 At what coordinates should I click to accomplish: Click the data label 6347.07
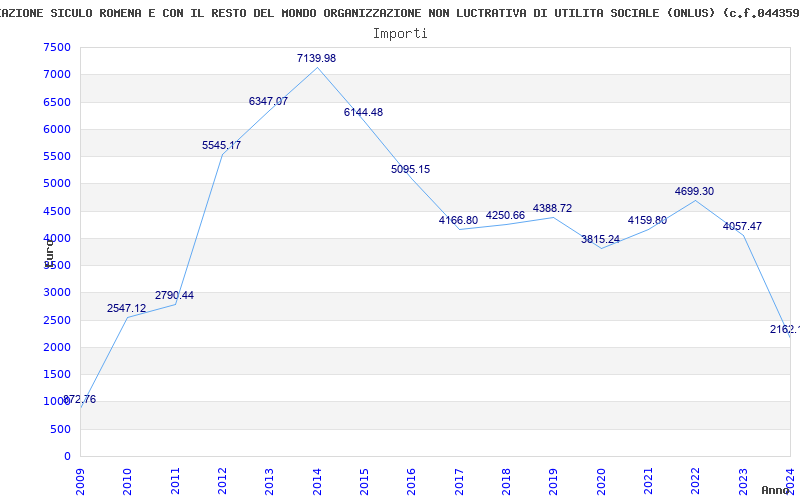click(x=268, y=101)
